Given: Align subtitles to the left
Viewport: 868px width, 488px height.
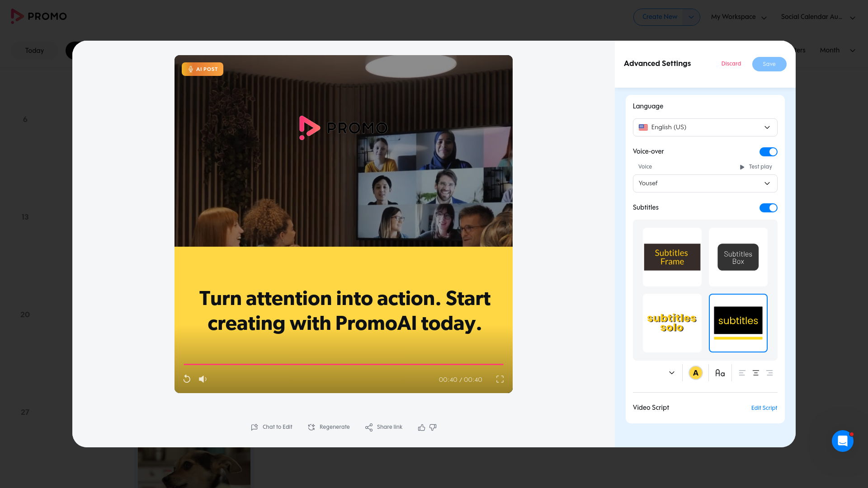Looking at the screenshot, I should pyautogui.click(x=742, y=373).
